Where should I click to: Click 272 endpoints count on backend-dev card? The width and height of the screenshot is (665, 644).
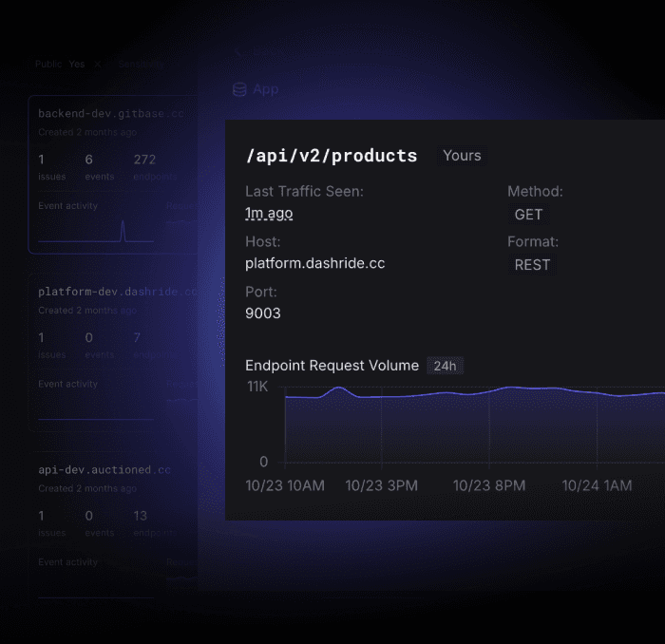[144, 160]
